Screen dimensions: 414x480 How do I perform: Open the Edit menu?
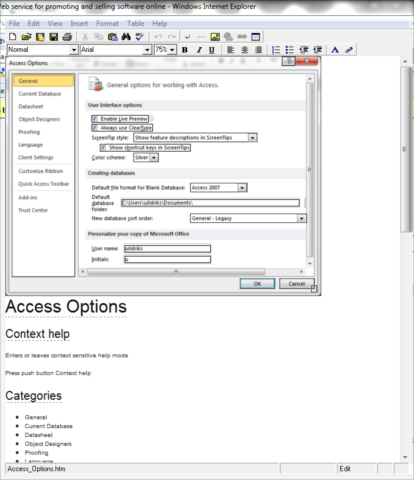pos(33,24)
